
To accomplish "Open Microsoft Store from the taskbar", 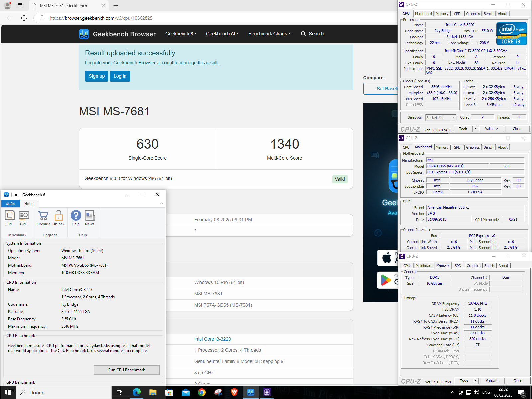I will (x=169, y=392).
